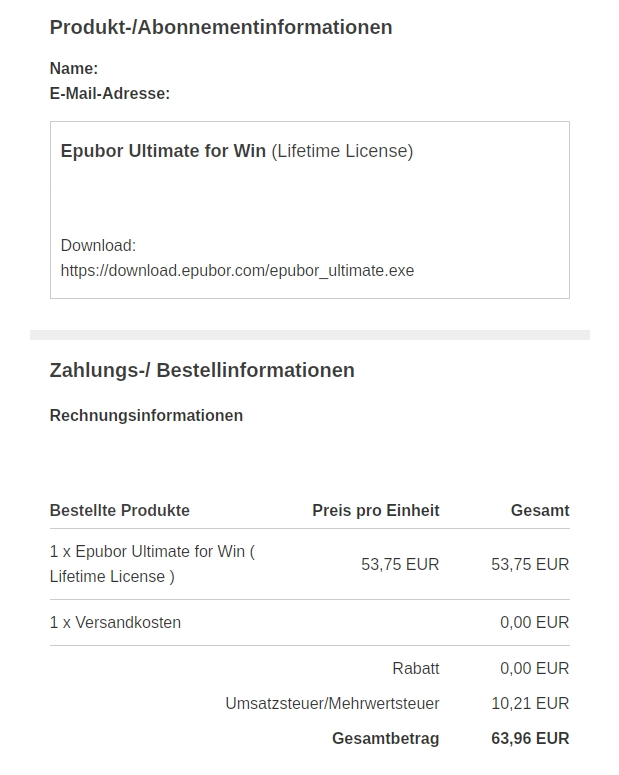Click the Preis pro Einheit column header
619x775 pixels.
(x=375, y=510)
